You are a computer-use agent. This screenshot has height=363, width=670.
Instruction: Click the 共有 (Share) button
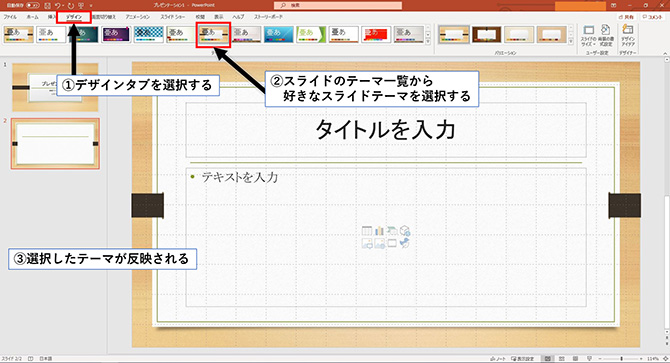tap(626, 17)
